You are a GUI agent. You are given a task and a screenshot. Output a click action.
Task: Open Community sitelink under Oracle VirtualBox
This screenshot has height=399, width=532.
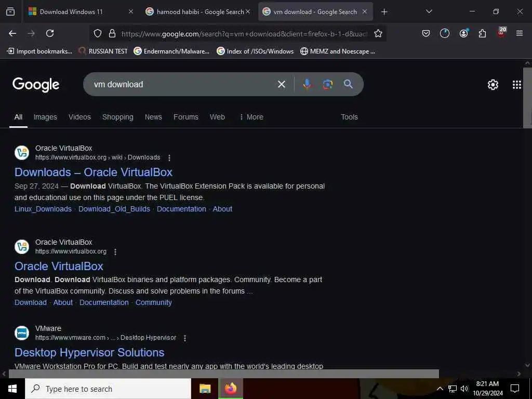(154, 302)
